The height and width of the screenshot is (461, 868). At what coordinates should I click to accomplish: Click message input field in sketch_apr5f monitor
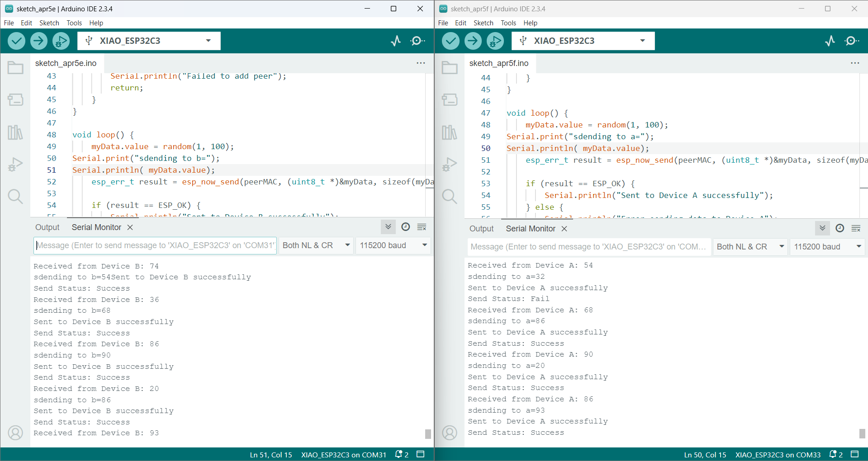[x=589, y=247]
